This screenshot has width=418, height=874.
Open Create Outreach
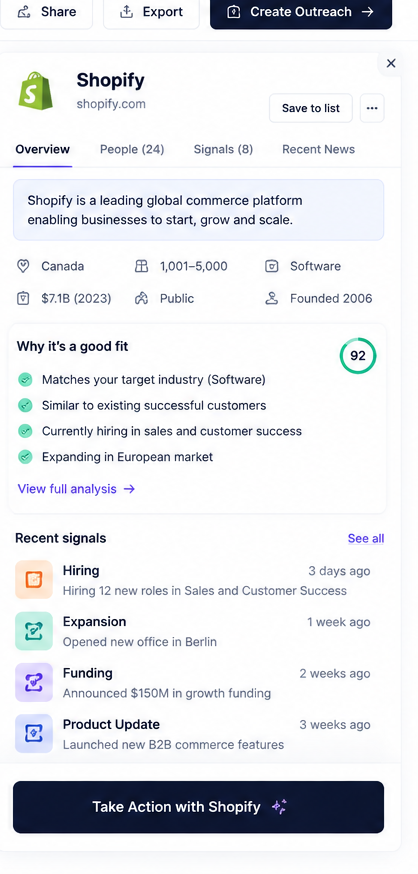[x=301, y=12]
